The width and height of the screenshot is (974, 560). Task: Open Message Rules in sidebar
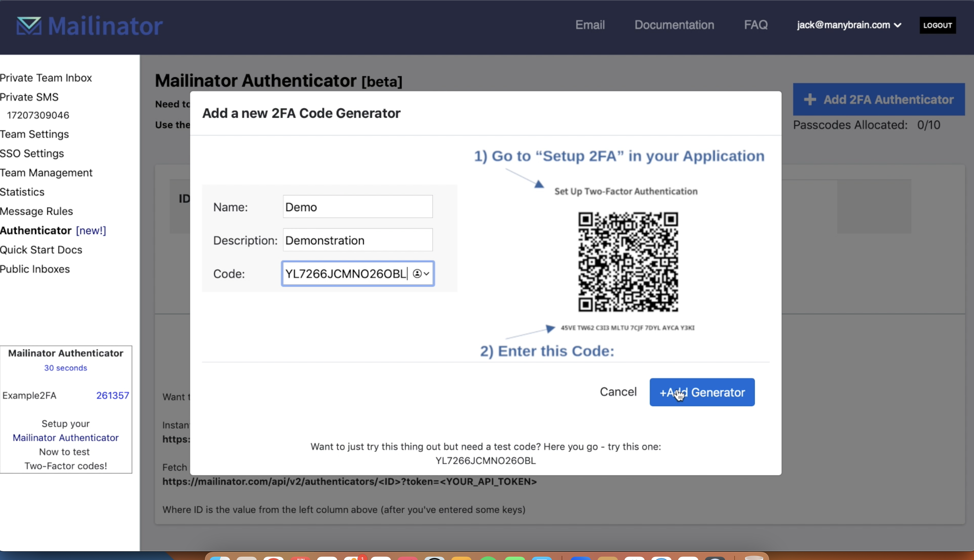point(36,211)
